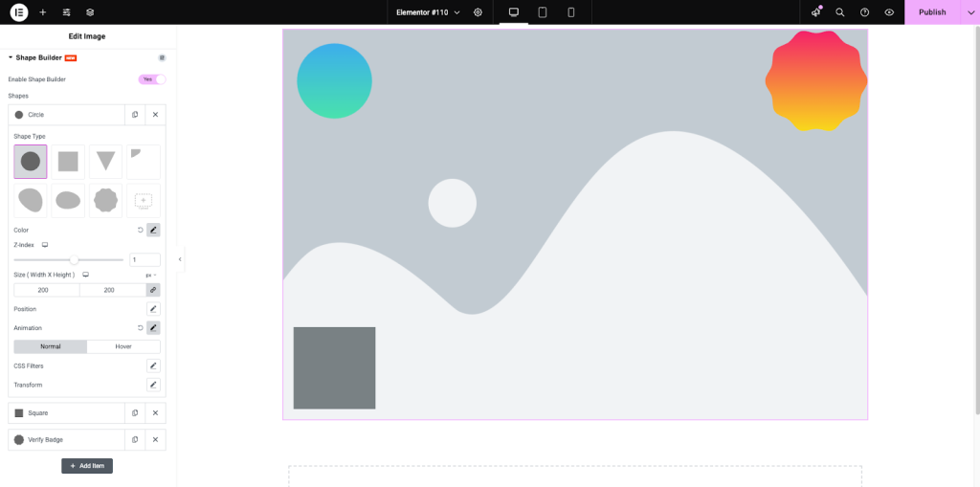
Task: Switch to desktop device view
Action: click(x=514, y=12)
